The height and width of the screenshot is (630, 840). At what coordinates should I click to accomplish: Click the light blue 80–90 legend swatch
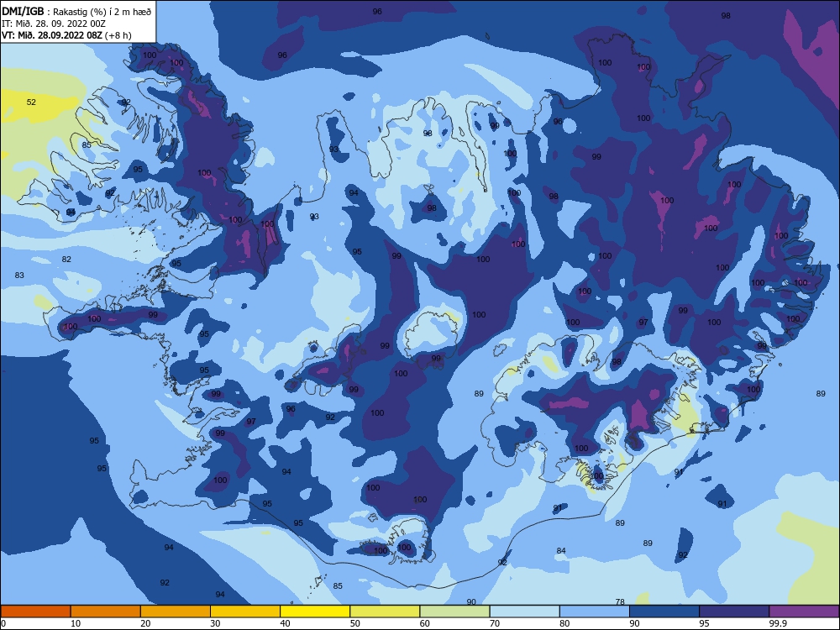click(595, 612)
